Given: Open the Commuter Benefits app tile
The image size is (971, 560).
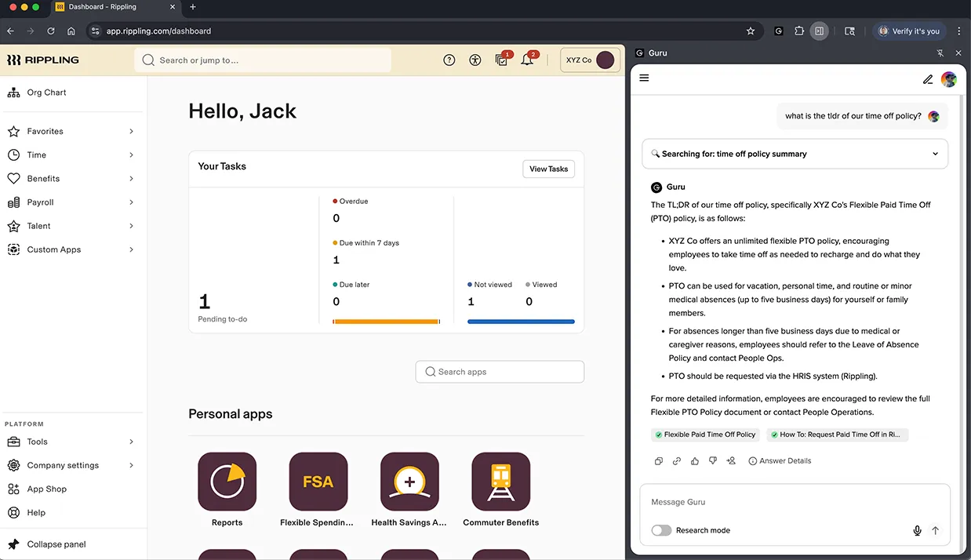Looking at the screenshot, I should (x=500, y=482).
